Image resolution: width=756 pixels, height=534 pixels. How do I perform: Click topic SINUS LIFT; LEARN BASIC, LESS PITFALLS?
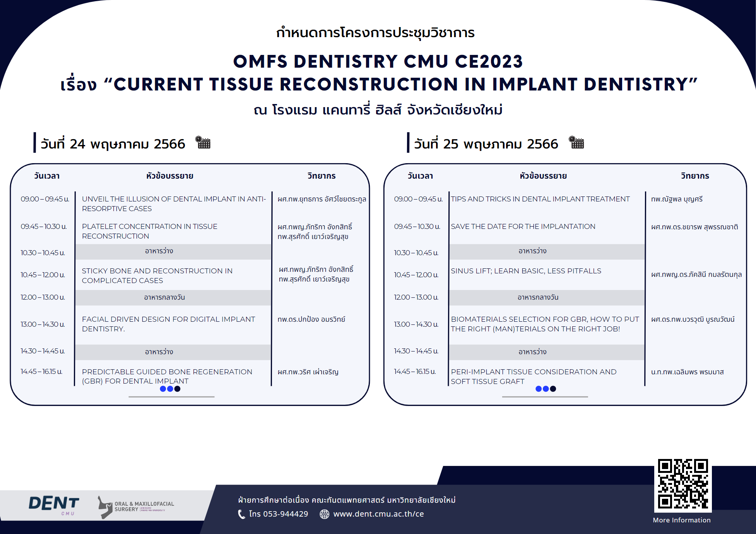(526, 271)
